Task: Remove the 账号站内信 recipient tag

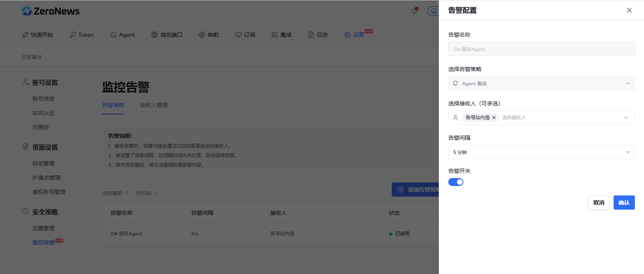Action: pos(494,118)
